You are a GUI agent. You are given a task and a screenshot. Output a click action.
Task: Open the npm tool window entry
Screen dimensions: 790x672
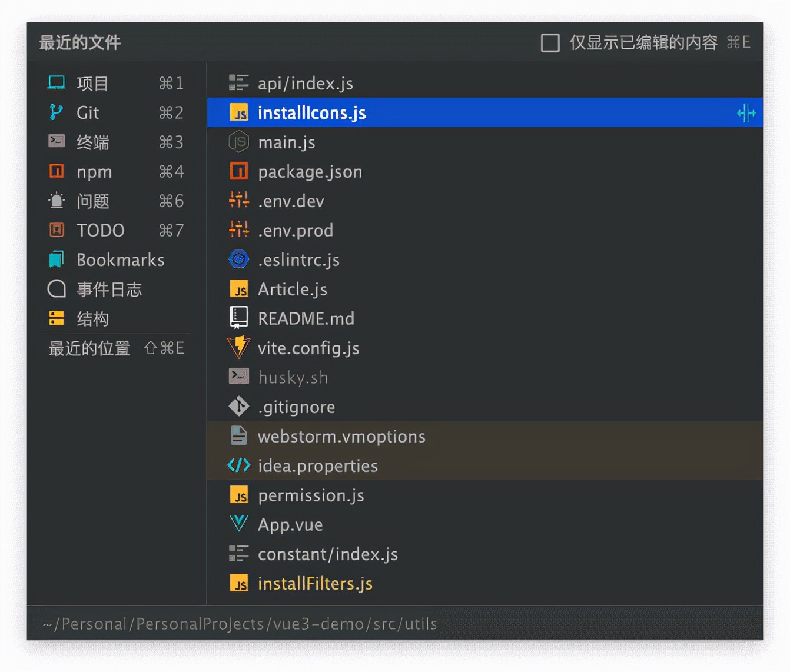[x=117, y=171]
